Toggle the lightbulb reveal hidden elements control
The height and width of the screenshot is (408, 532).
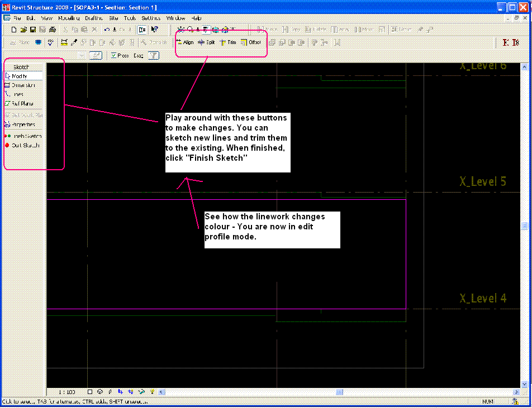(151, 391)
